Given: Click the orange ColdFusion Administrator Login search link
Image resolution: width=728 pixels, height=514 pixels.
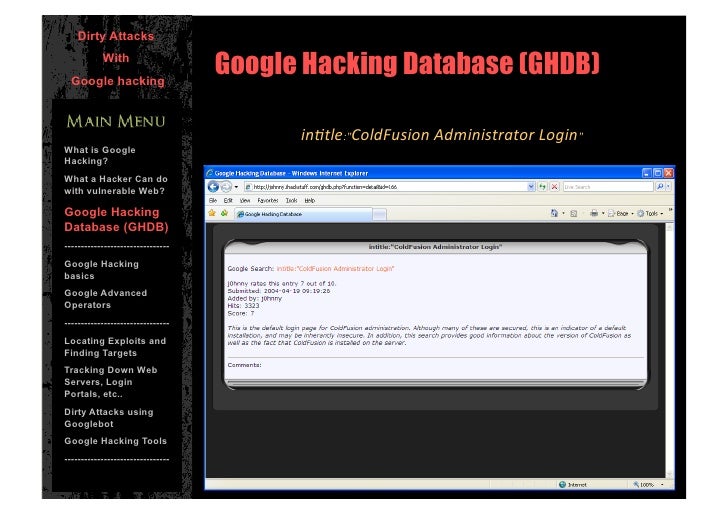Looking at the screenshot, I should click(x=335, y=268).
